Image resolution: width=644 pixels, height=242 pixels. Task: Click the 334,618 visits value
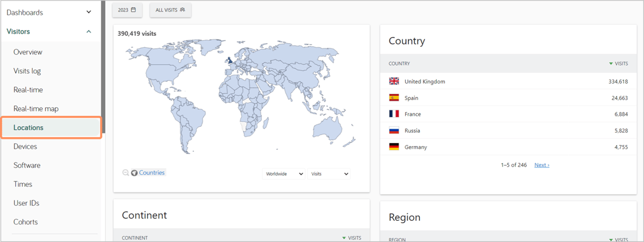(x=618, y=82)
